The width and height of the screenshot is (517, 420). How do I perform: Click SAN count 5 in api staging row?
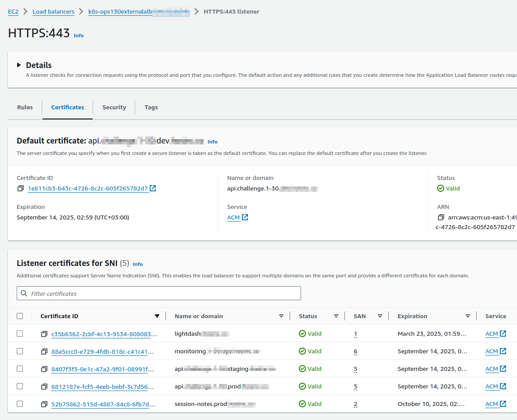tap(355, 369)
